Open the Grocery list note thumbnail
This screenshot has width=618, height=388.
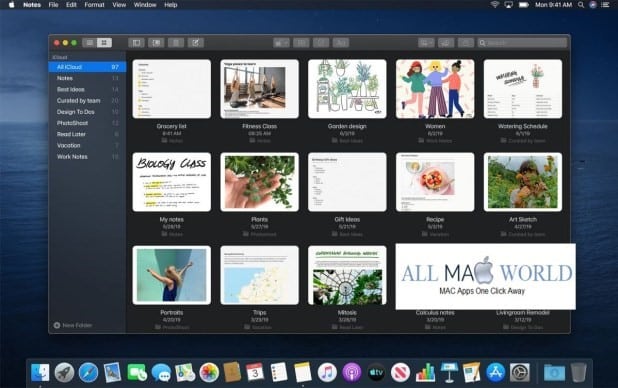(x=171, y=89)
